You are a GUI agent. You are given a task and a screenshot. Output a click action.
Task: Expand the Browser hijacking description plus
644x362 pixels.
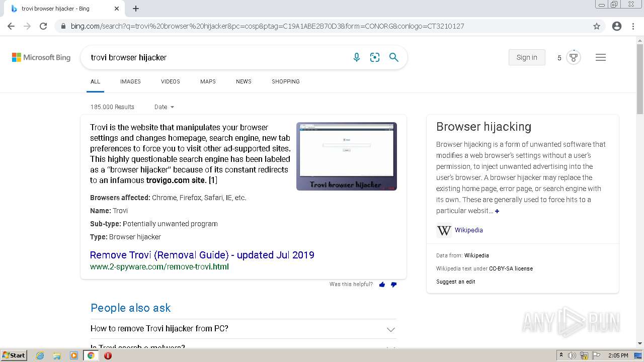pyautogui.click(x=497, y=211)
